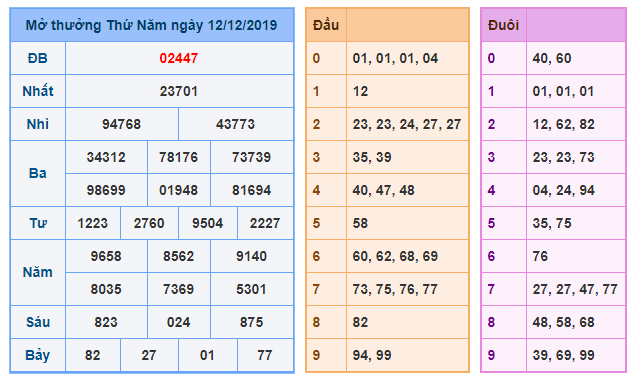Image resolution: width=637 pixels, height=381 pixels.
Task: Click Đuôi values '27, 27, 47, 77'
Action: click(x=575, y=289)
